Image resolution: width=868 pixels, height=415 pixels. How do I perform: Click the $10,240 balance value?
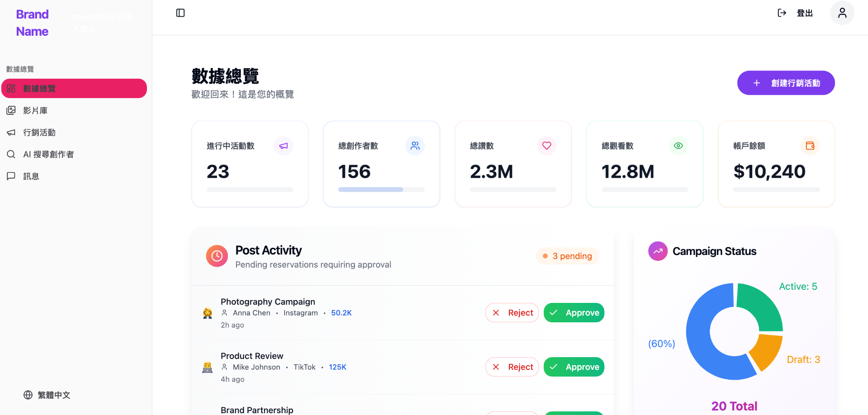click(x=769, y=171)
